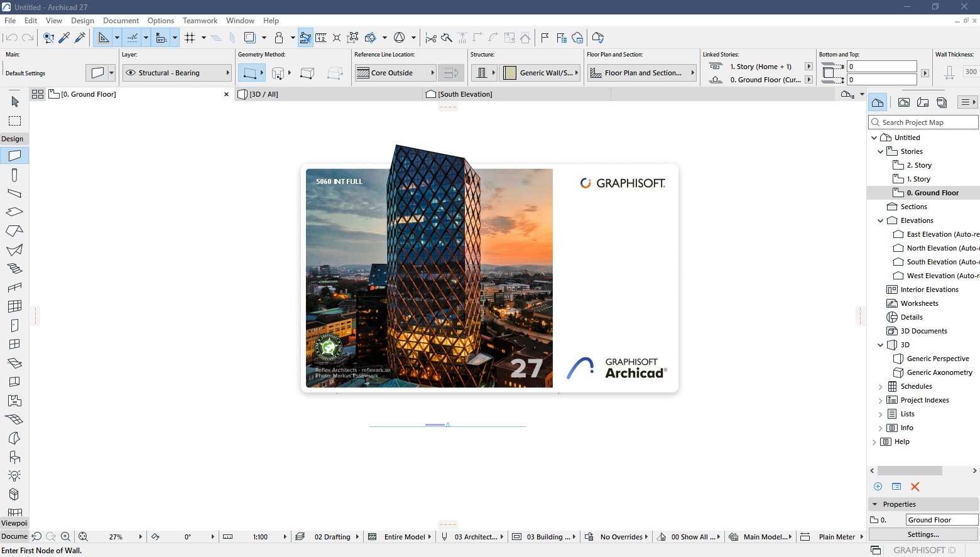Image resolution: width=980 pixels, height=557 pixels.
Task: Activate the Eyedropper pick-up parameters tool
Action: 65,38
